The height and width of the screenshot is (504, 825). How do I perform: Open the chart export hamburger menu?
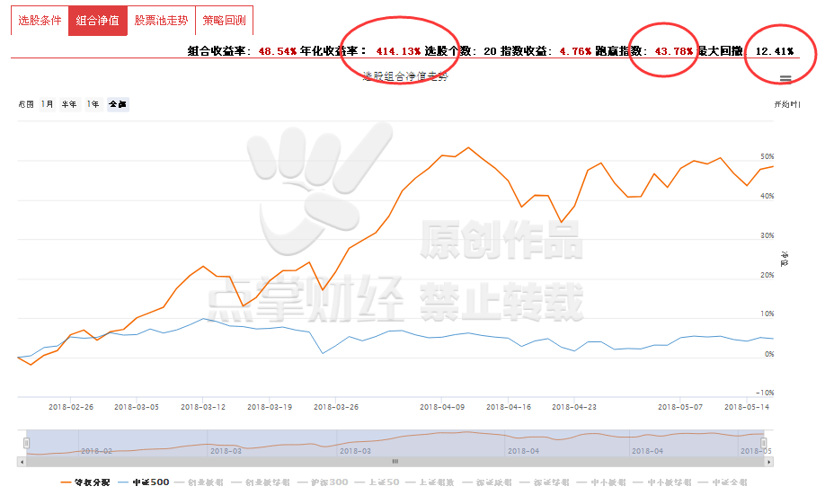pyautogui.click(x=785, y=79)
